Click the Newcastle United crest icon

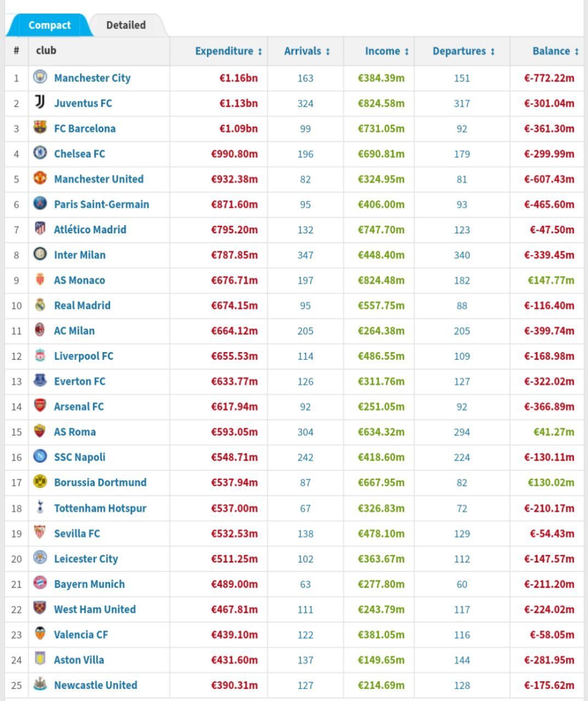click(x=40, y=685)
